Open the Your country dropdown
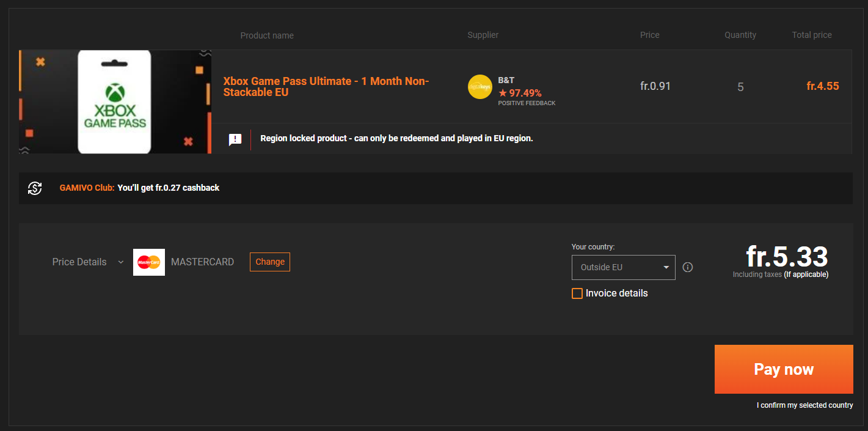The height and width of the screenshot is (431, 868). point(623,267)
